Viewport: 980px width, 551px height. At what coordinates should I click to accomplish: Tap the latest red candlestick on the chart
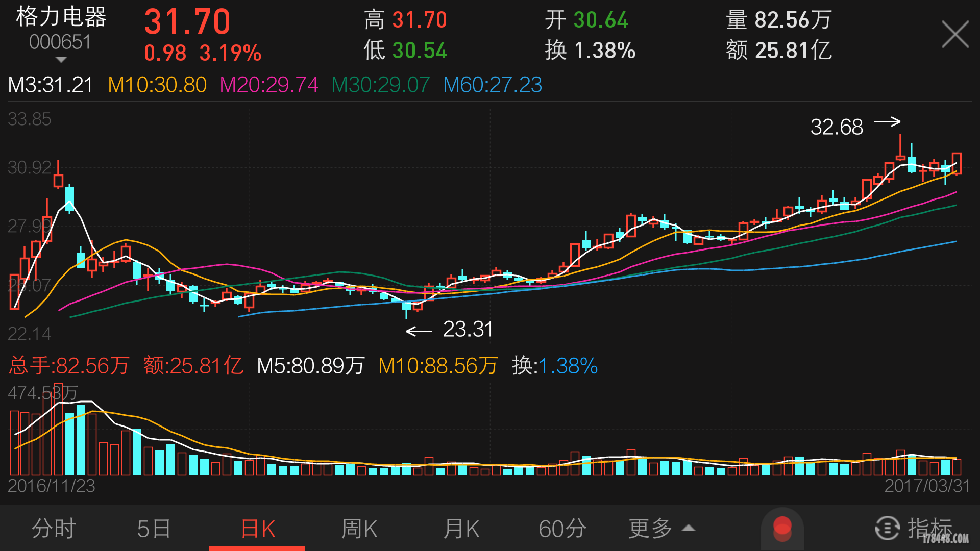[x=957, y=163]
